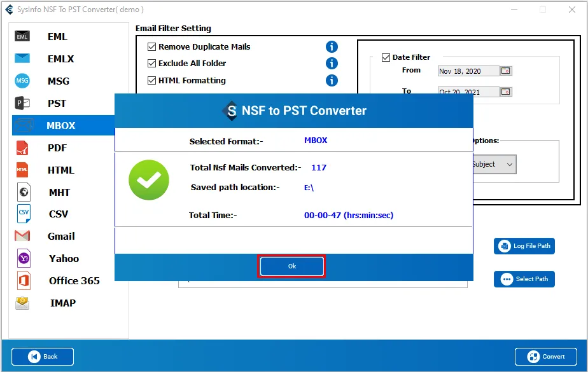The width and height of the screenshot is (588, 372).
Task: Select HTML label in format list
Action: click(60, 170)
